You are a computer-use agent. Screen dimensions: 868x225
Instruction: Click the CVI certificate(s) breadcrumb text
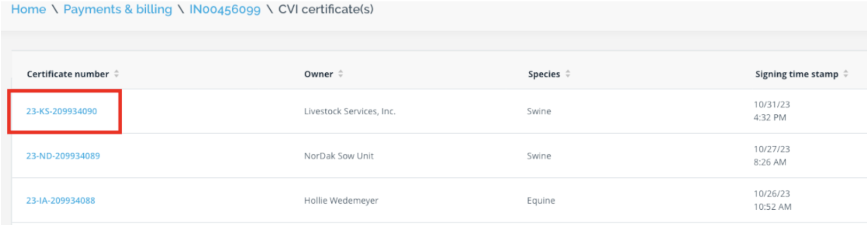tap(326, 9)
